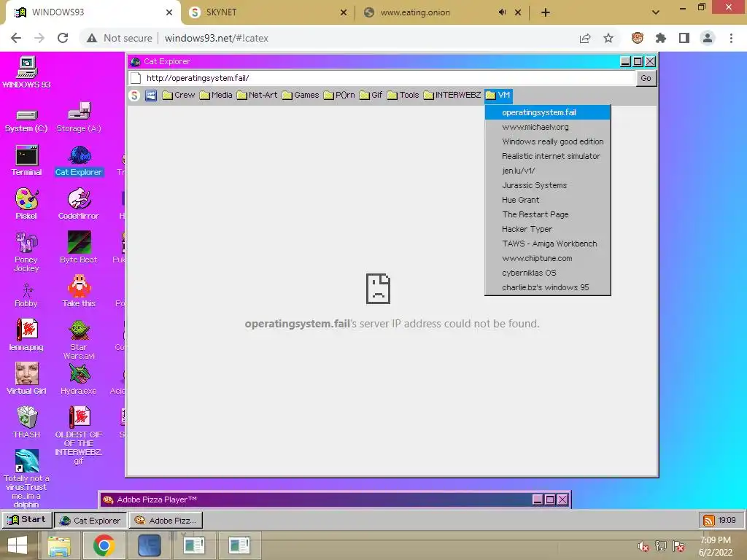Click Cat Explorer taskbar button
This screenshot has height=560, width=747.
point(90,520)
